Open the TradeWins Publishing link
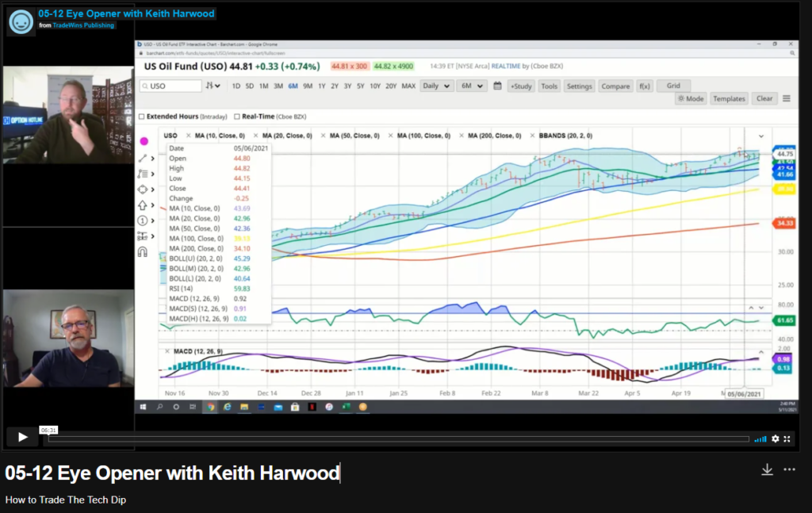The image size is (812, 513). (x=82, y=25)
